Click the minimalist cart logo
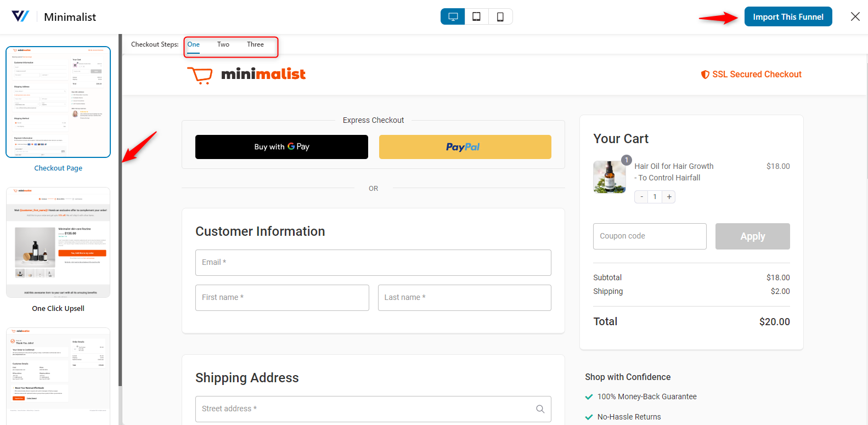 pyautogui.click(x=246, y=75)
